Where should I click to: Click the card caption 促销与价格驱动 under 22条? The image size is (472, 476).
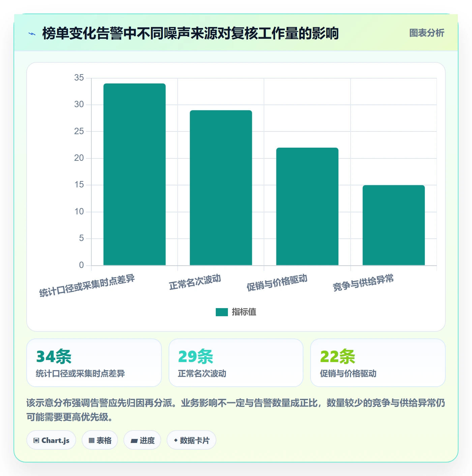coord(348,374)
